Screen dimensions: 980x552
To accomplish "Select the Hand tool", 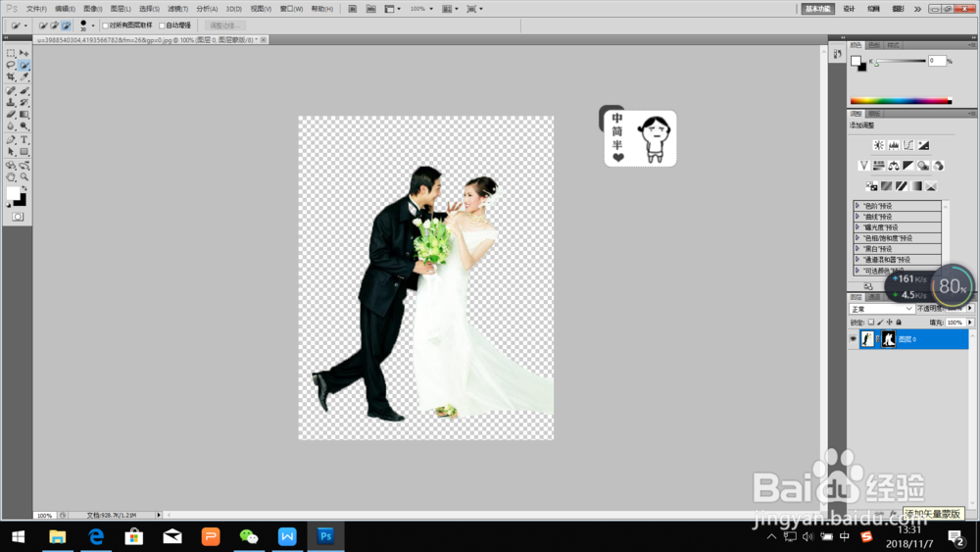I will (11, 177).
